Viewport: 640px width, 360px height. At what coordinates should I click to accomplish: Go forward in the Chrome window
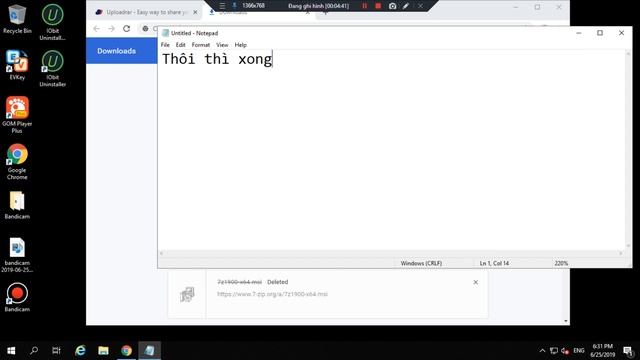click(111, 29)
